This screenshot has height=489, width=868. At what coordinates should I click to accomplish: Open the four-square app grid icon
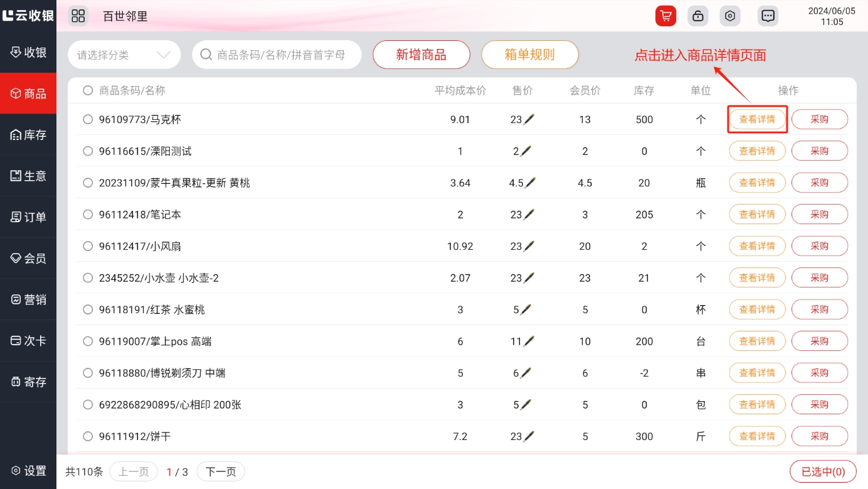tap(78, 16)
